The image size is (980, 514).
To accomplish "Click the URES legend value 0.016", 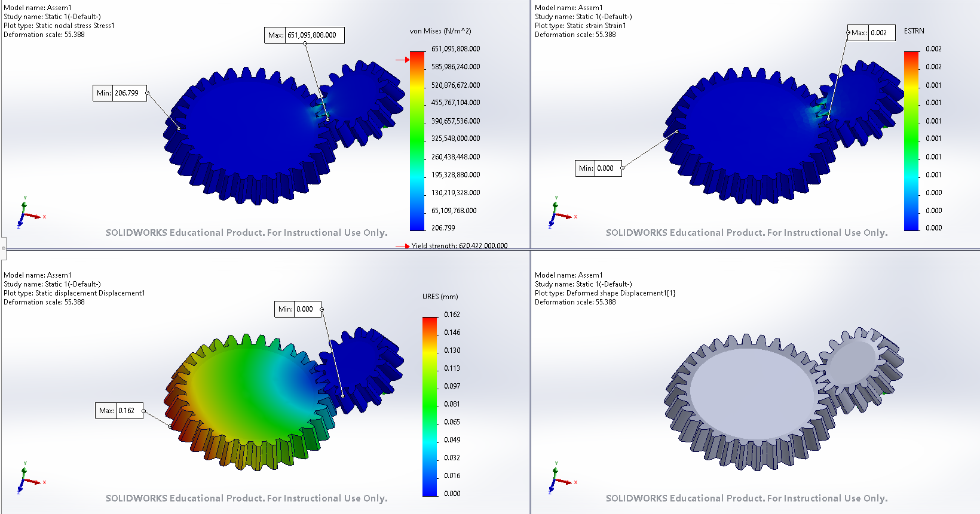I will [x=452, y=476].
